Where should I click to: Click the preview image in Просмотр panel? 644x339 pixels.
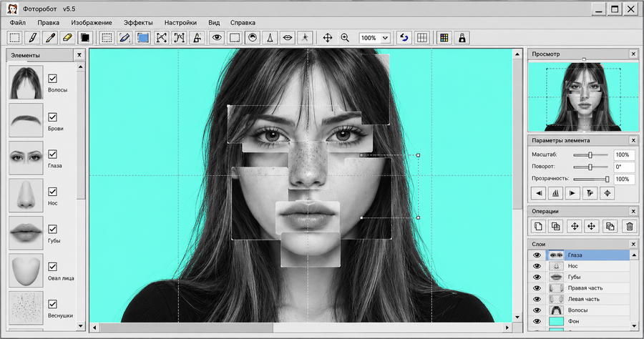click(583, 97)
